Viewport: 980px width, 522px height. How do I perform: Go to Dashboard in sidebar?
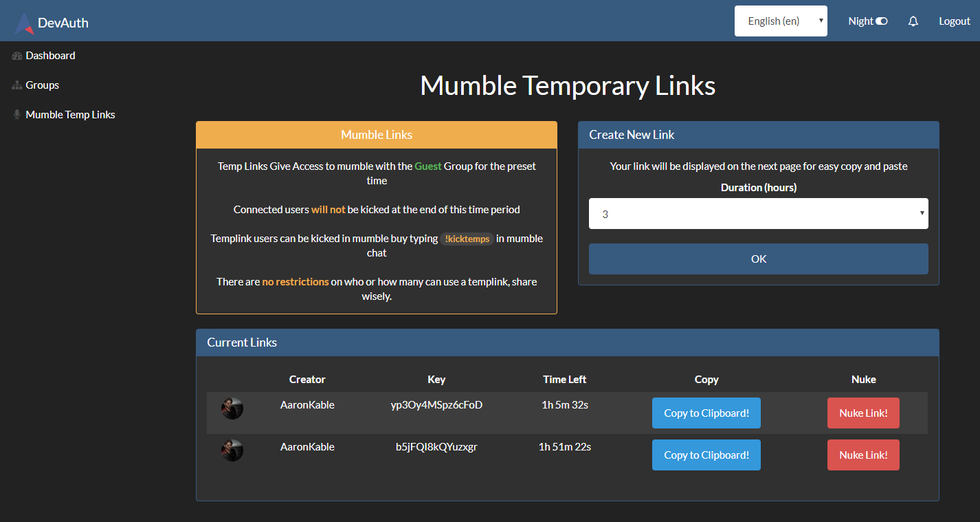[50, 56]
